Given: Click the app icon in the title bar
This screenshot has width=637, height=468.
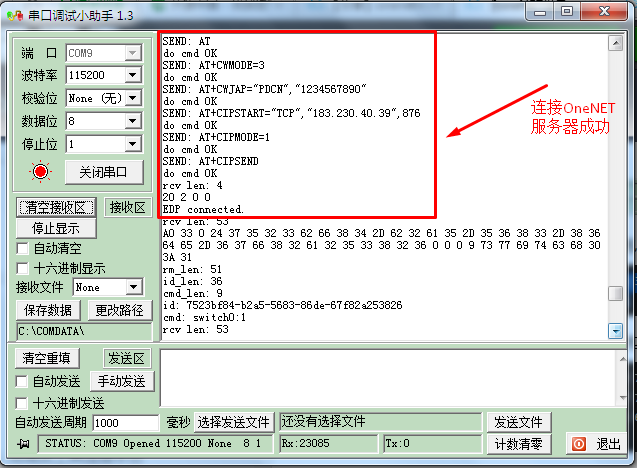Looking at the screenshot, I should coord(15,16).
